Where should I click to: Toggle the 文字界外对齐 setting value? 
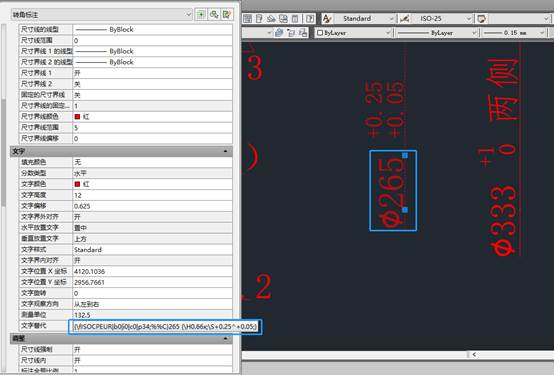pos(152,217)
